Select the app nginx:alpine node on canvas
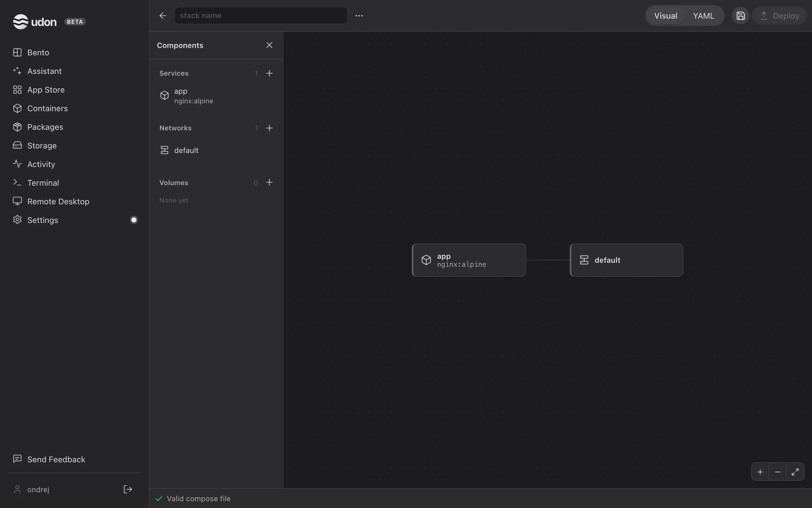 point(469,260)
